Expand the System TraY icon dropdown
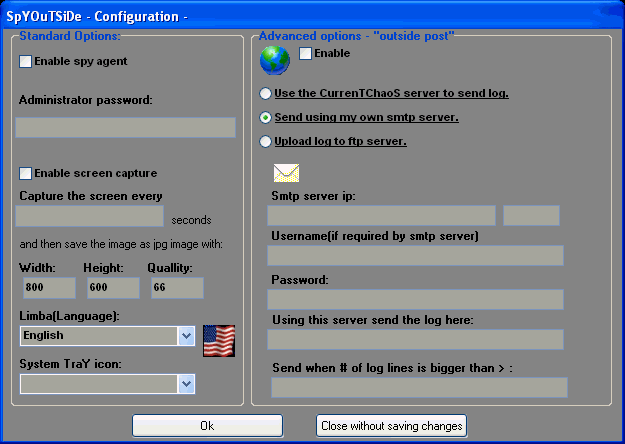The image size is (625, 444). [185, 384]
